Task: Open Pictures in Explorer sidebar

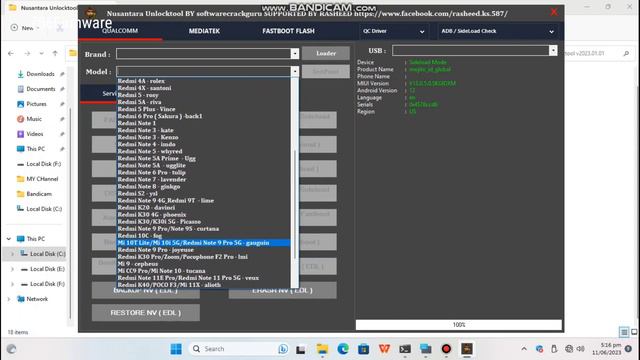Action: (36, 104)
